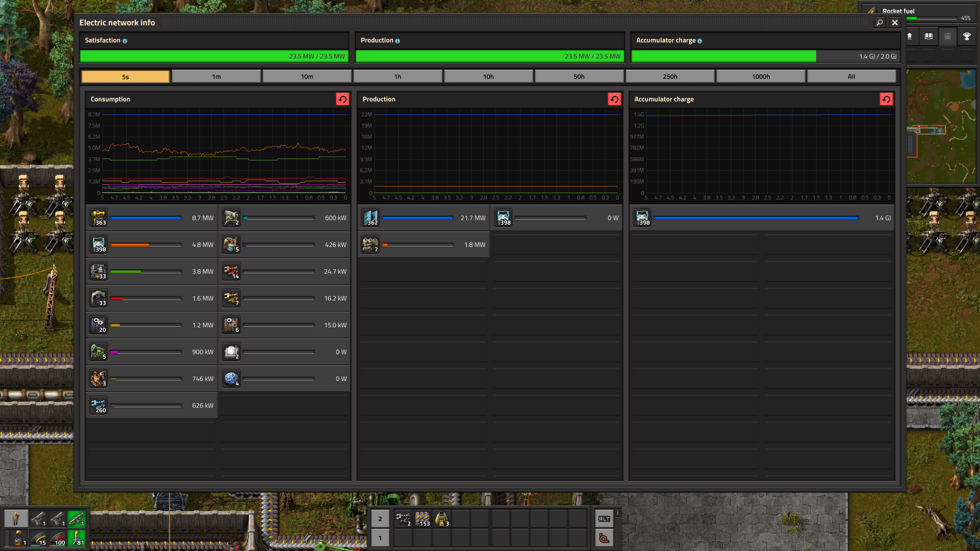Select quickbar row number 2
The width and height of the screenshot is (980, 551).
(380, 519)
